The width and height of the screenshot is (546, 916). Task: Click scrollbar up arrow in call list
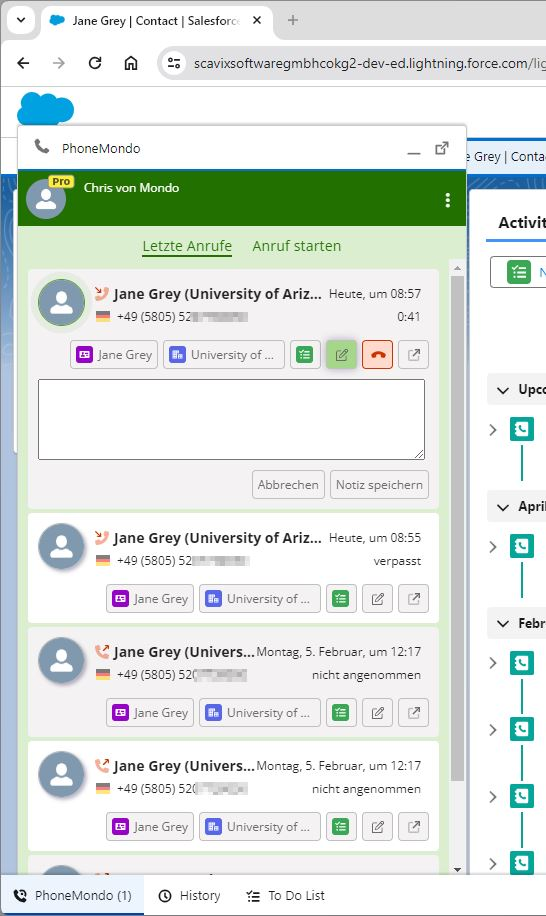[457, 268]
